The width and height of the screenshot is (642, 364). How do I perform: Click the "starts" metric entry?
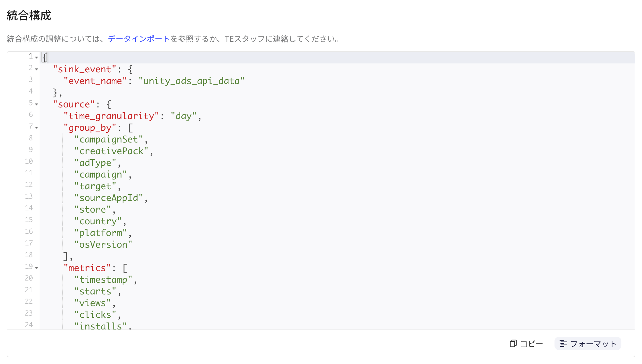95,291
